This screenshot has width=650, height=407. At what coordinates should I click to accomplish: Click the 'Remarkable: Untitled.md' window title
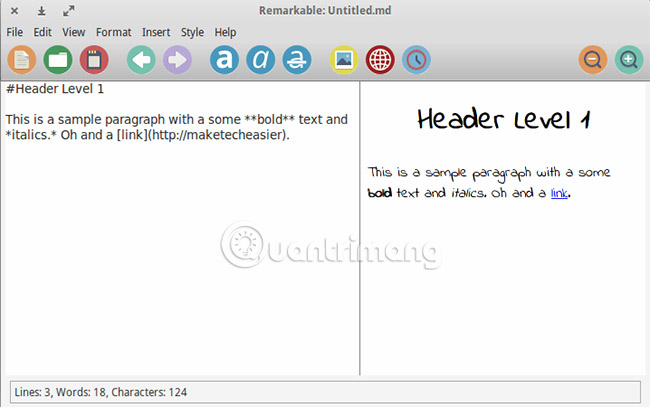pyautogui.click(x=325, y=10)
